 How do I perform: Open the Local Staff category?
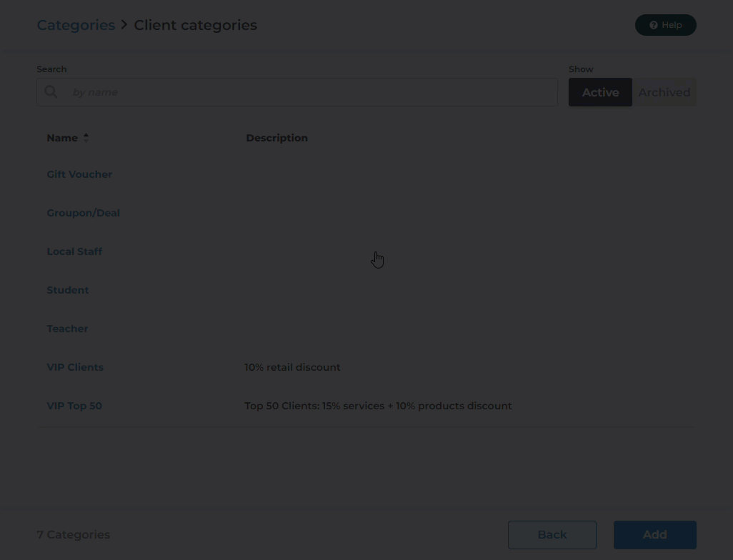click(x=74, y=251)
